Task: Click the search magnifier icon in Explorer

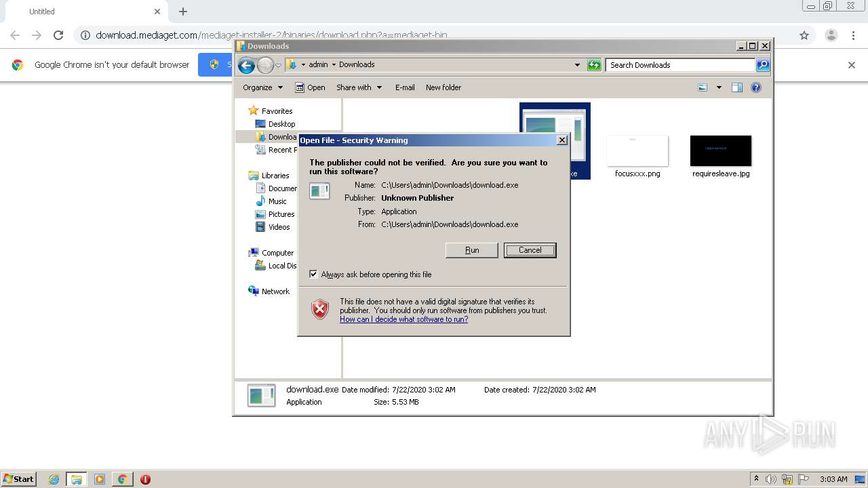Action: coord(763,65)
